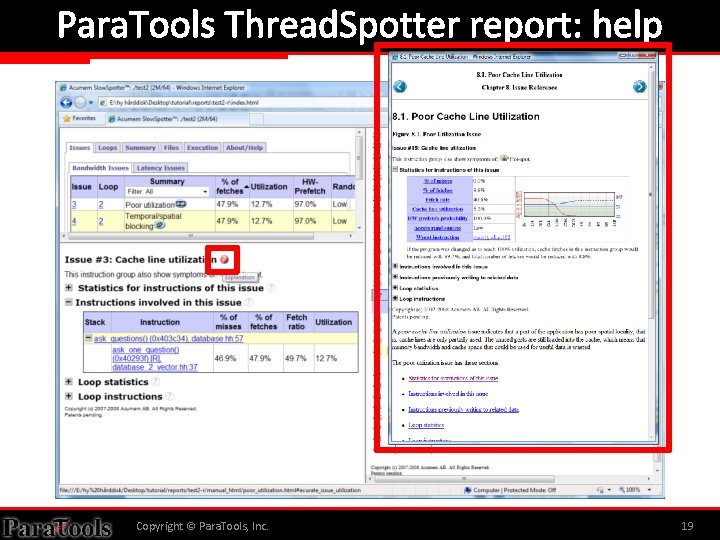Collapse 'Instructions involved in this issue'
This screenshot has height=540, width=720.
68,302
